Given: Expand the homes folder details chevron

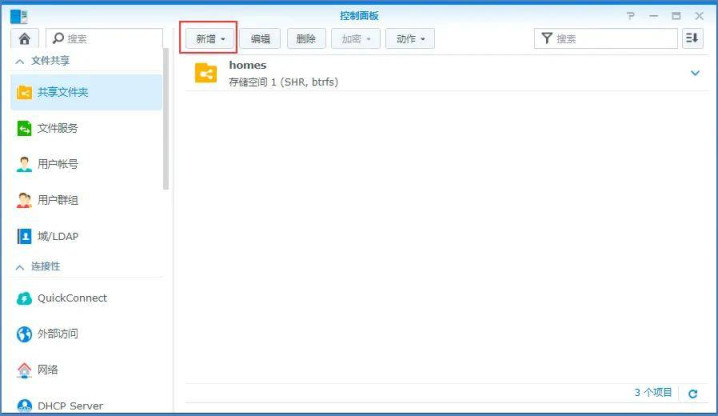Looking at the screenshot, I should 695,73.
